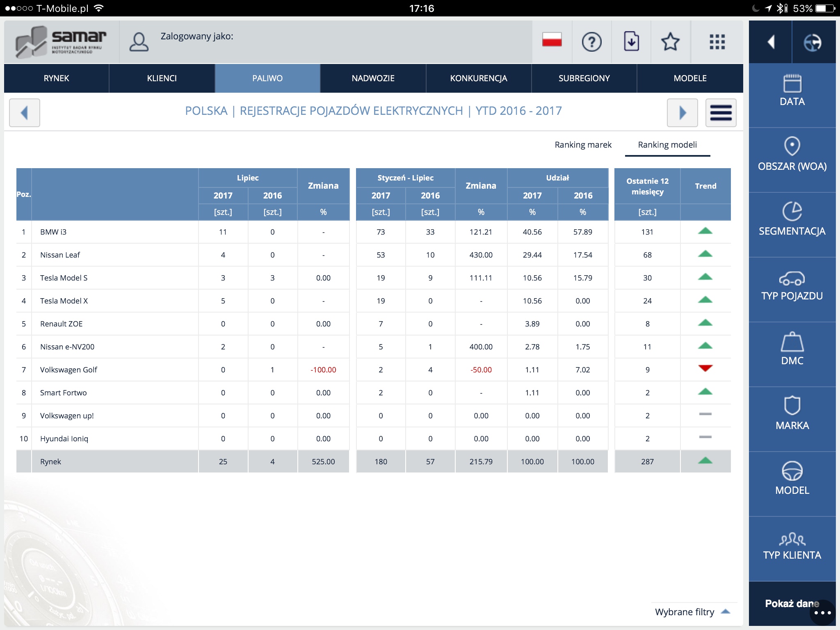Click the Nissan Leaf model name
Image resolution: width=840 pixels, height=630 pixels.
pyautogui.click(x=60, y=255)
